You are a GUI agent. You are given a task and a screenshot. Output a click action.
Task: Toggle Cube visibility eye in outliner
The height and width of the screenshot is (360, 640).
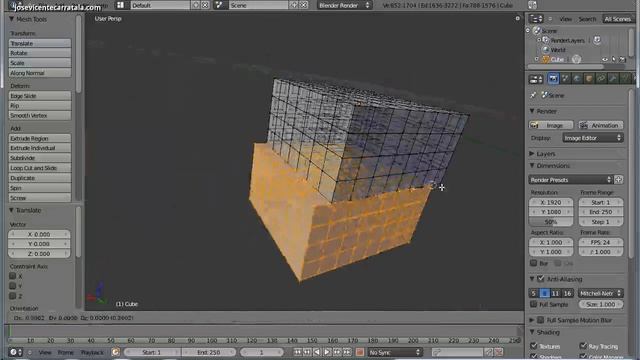[x=605, y=60]
